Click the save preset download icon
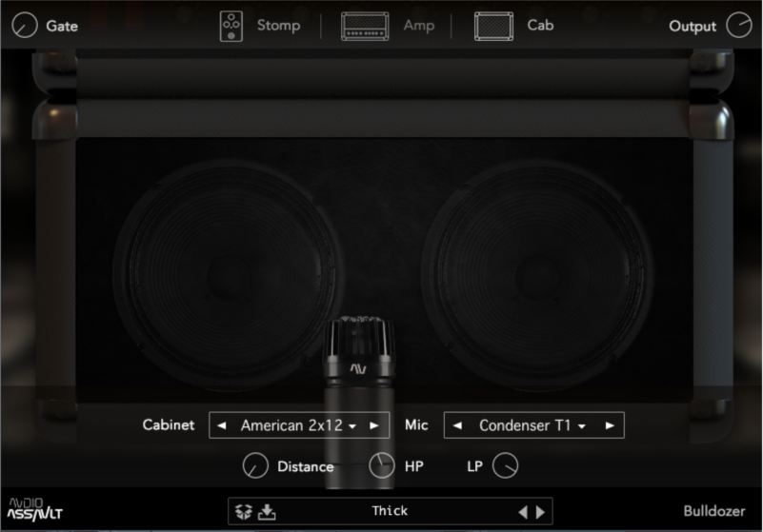The height and width of the screenshot is (532, 763). (267, 512)
